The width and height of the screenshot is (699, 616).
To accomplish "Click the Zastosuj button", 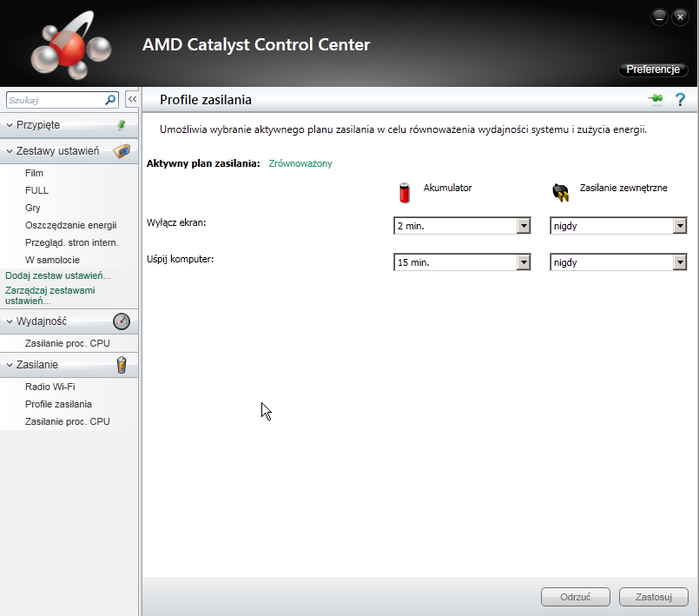I will (x=654, y=597).
